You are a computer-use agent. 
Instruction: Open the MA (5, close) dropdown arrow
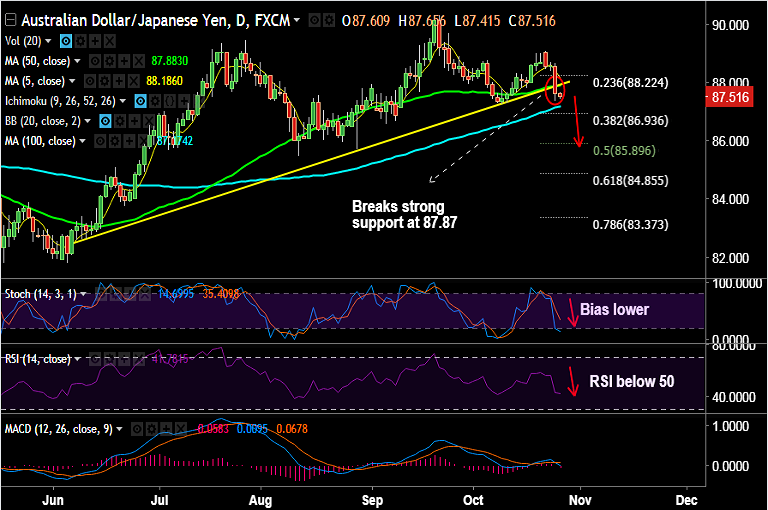[x=72, y=81]
